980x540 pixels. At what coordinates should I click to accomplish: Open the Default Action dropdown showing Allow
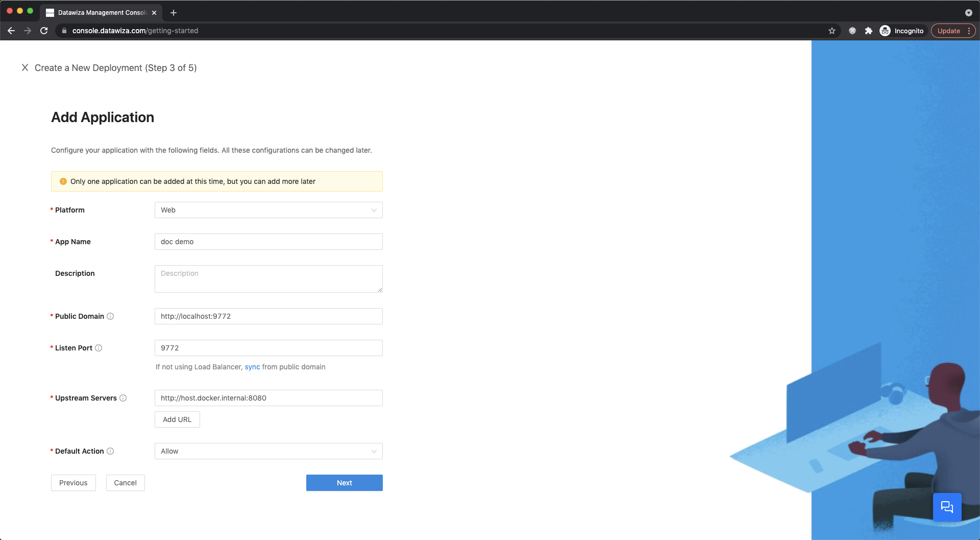[268, 451]
